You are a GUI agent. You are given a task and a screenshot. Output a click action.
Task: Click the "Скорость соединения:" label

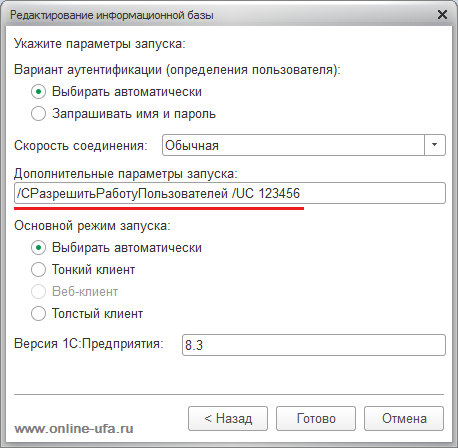click(x=81, y=146)
